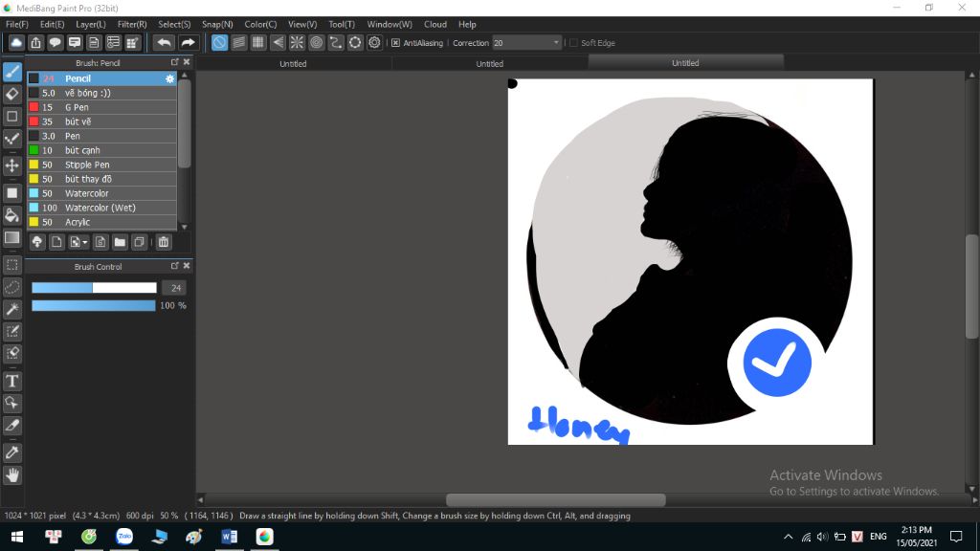This screenshot has width=980, height=551.
Task: Select the Move tool
Action: [x=11, y=165]
